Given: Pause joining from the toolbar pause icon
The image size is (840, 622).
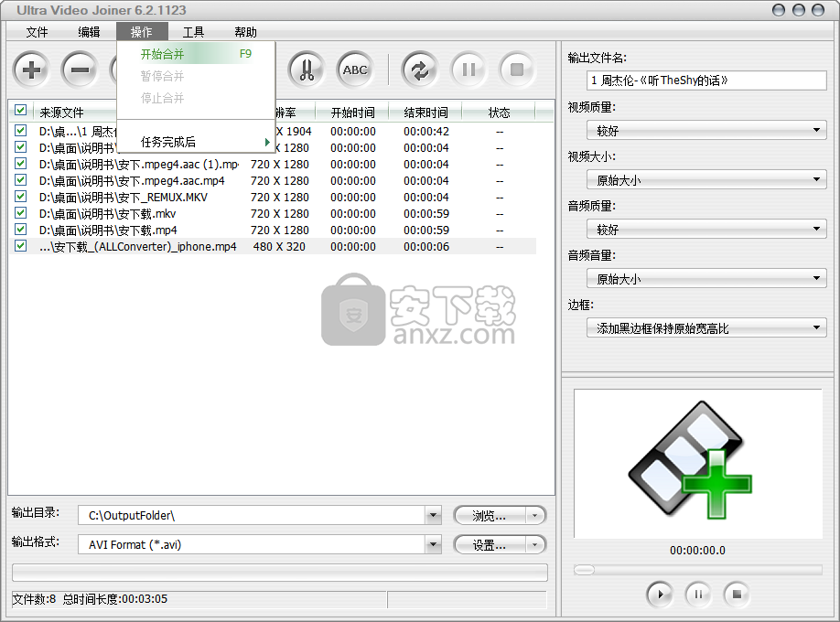Looking at the screenshot, I should click(468, 70).
